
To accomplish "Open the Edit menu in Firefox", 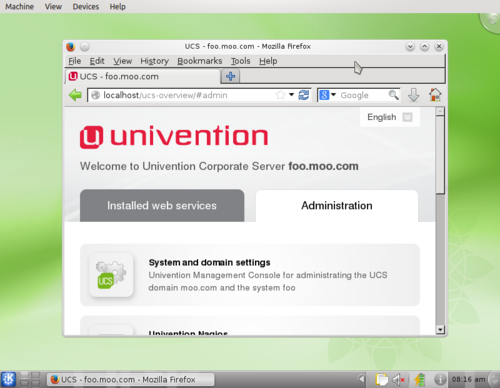I will (x=97, y=61).
